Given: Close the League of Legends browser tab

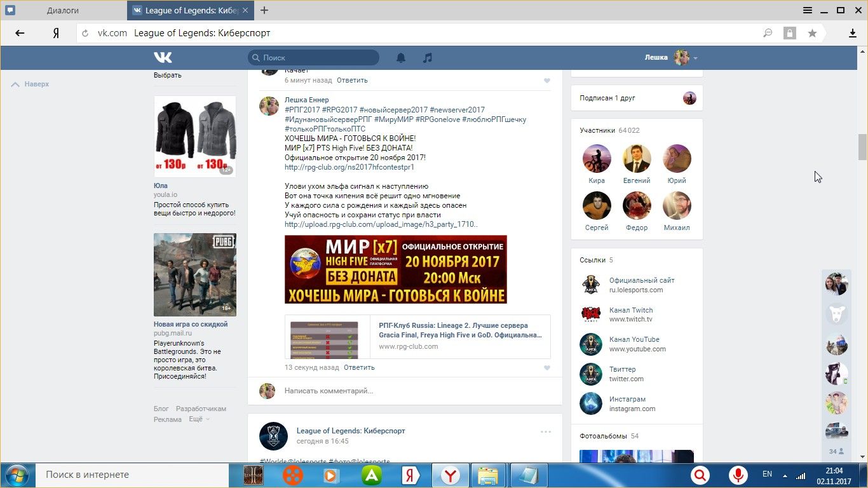Looking at the screenshot, I should click(x=246, y=10).
